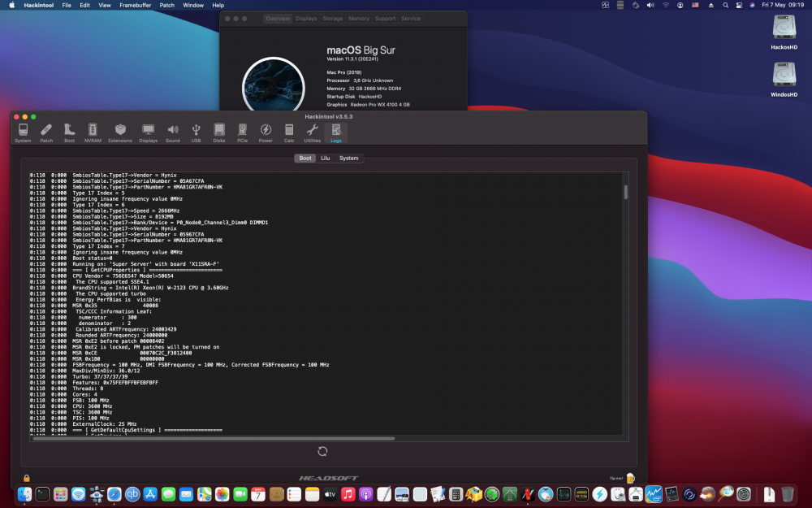Open qBittorrent from the Dock
Viewport: 812px width, 508px height.
pyautogui.click(x=132, y=494)
